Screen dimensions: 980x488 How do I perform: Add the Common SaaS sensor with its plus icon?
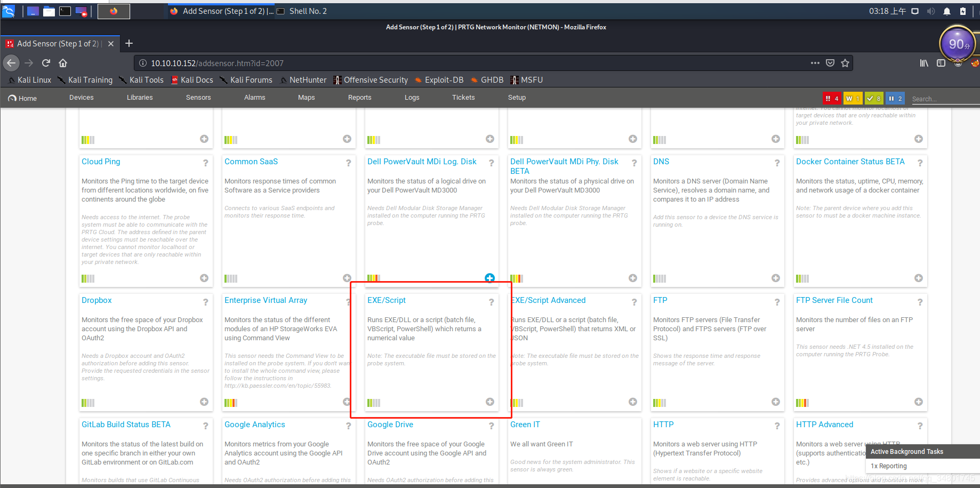[x=347, y=278]
